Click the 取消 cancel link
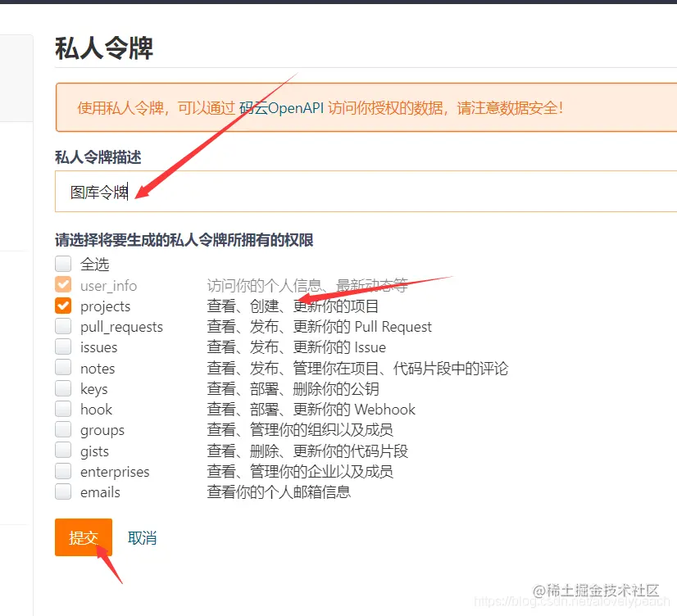The width and height of the screenshot is (677, 616). tap(143, 539)
